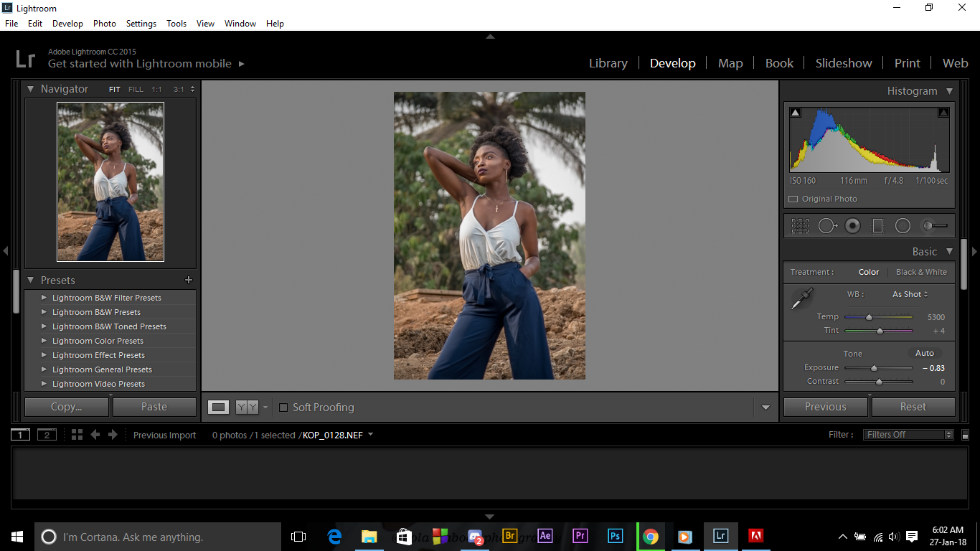Expand Lightroom B&W Filter Presets folder
This screenshot has width=980, height=551.
pyautogui.click(x=44, y=298)
